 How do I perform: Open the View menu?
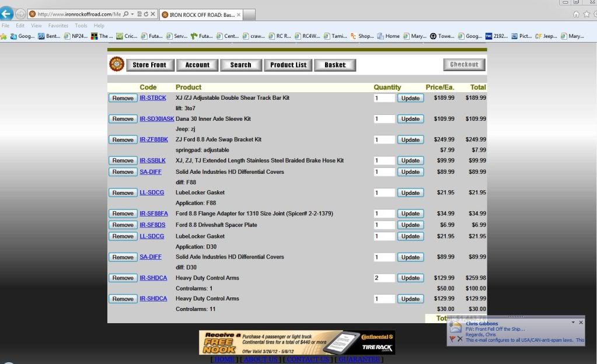(x=37, y=26)
